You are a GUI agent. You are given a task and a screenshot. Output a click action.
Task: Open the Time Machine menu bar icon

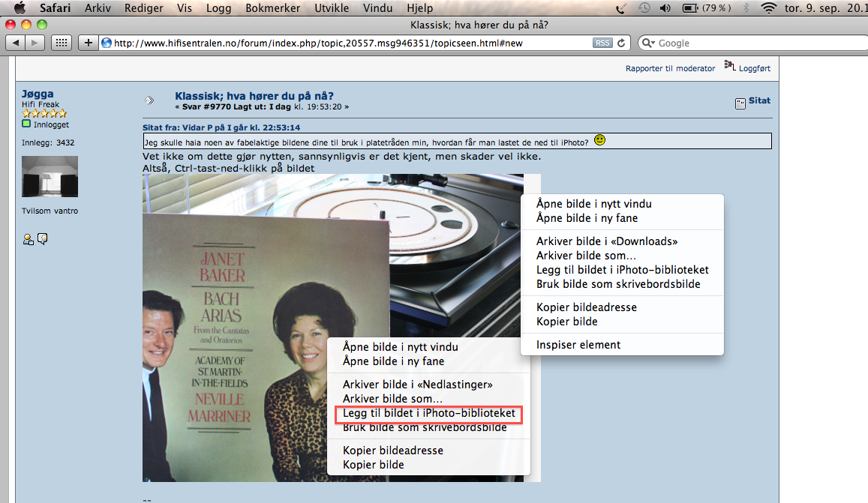[x=644, y=7]
